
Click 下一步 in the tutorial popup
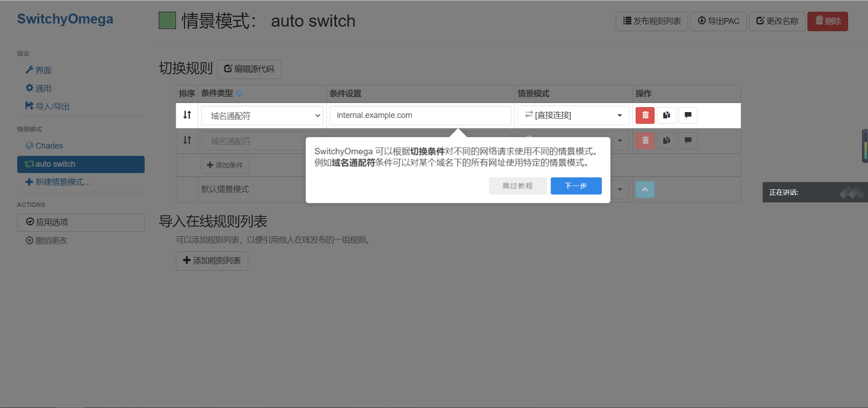(x=576, y=186)
